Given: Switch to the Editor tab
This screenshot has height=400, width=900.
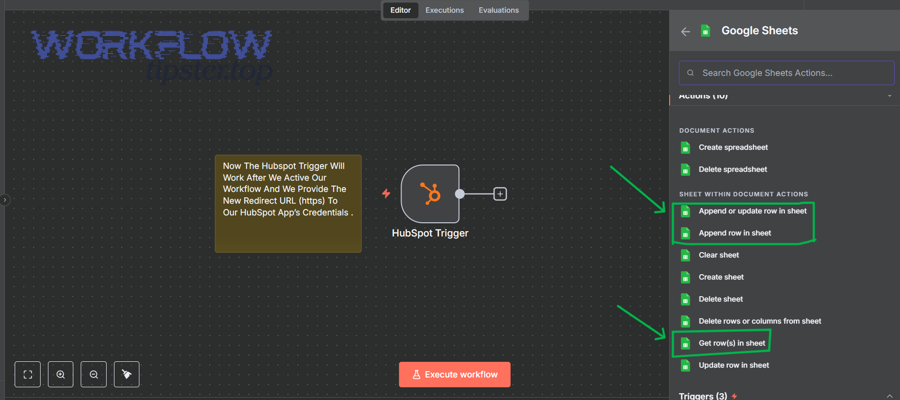Looking at the screenshot, I should click(x=401, y=10).
